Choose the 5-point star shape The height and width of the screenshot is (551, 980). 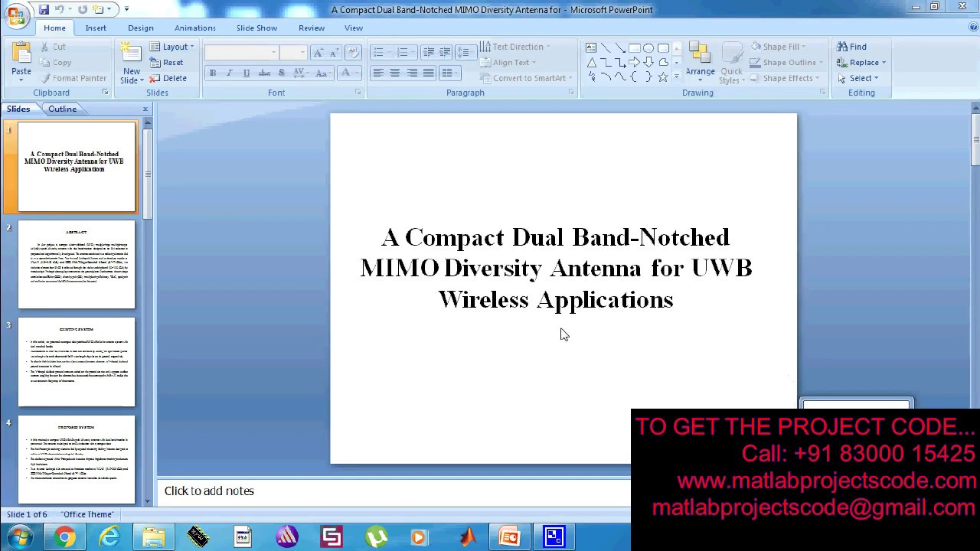[x=663, y=77]
